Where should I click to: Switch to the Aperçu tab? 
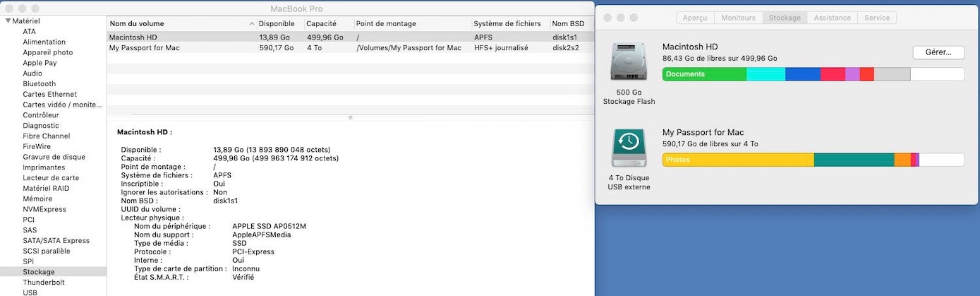(695, 18)
